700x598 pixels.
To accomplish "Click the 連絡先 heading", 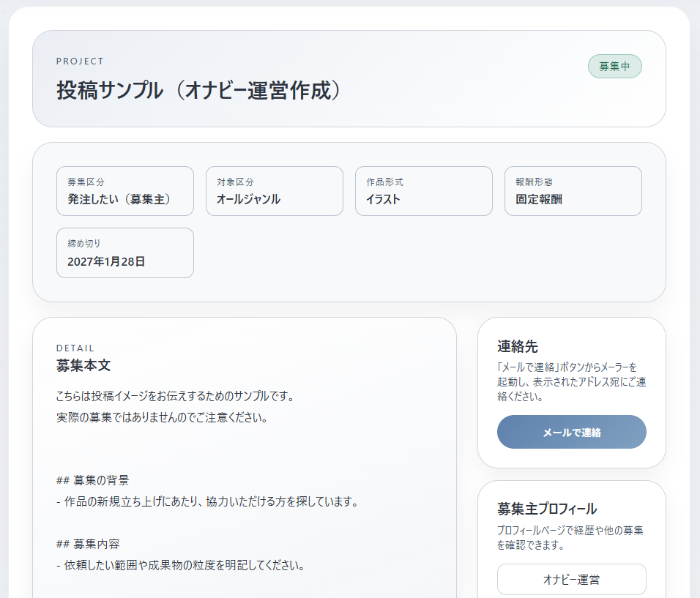I will 518,347.
